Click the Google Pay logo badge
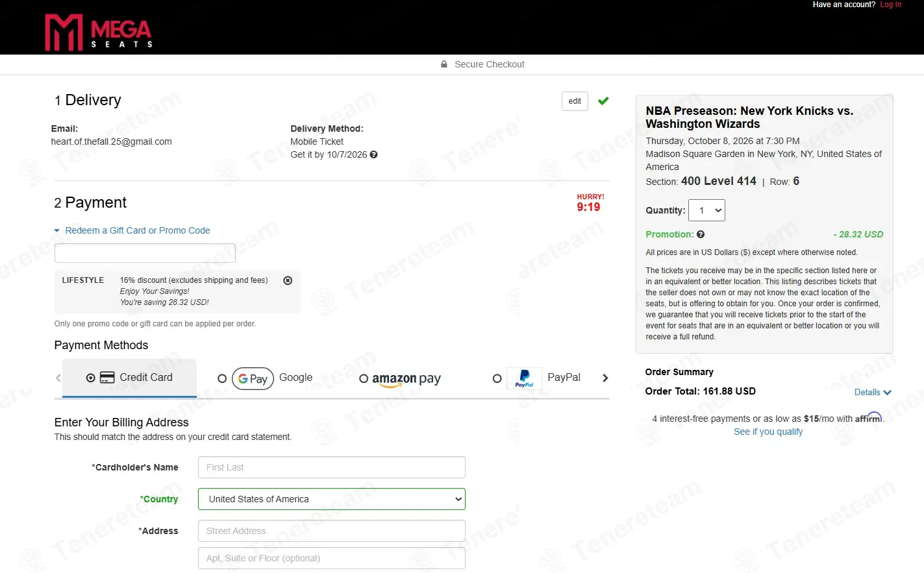The height and width of the screenshot is (573, 924). tap(253, 378)
